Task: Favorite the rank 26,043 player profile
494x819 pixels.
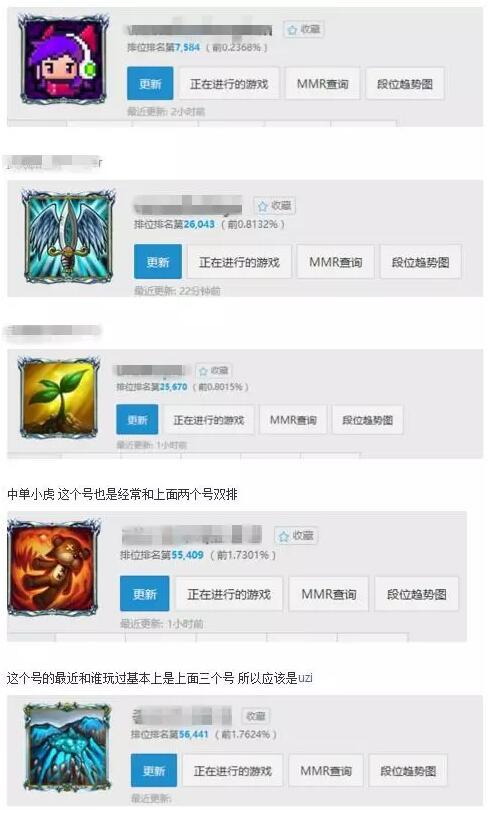Action: pyautogui.click(x=274, y=206)
